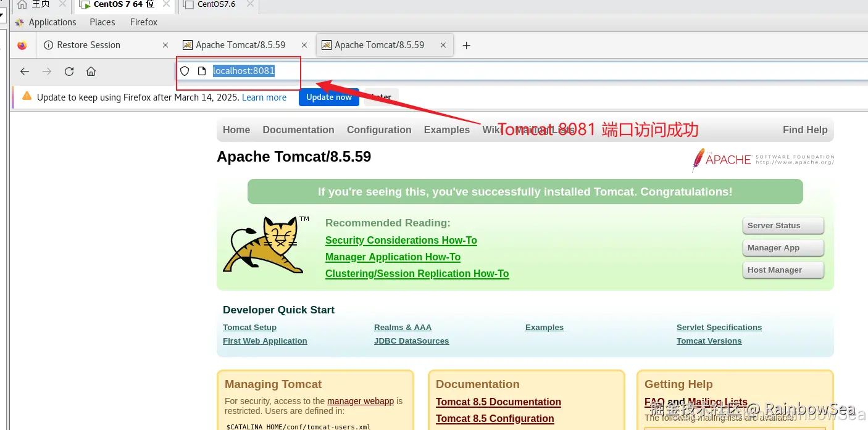Click the Tomcat cat mascot image

point(267,244)
